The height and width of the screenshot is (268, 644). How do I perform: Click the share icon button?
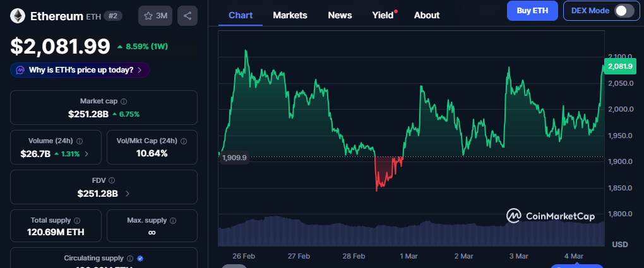187,16
